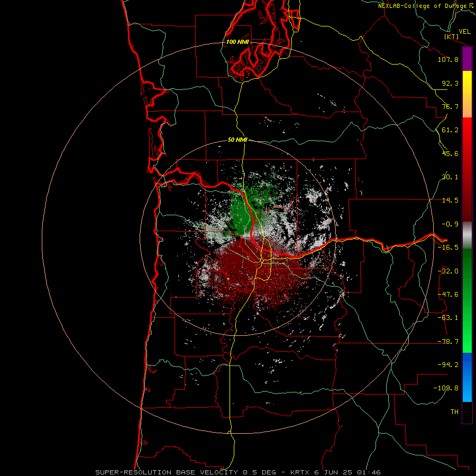The image size is (476, 476).
Task: Click the 92.3 legend value
Action: point(450,83)
